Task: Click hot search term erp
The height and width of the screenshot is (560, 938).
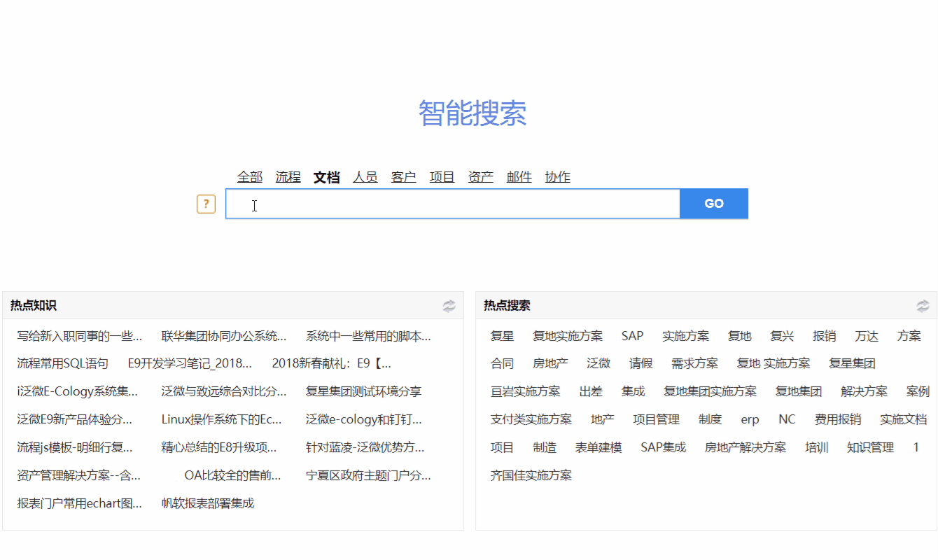Action: 750,420
